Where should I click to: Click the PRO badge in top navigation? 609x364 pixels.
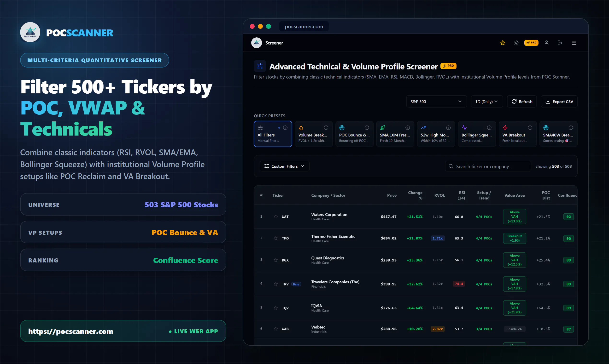(531, 43)
